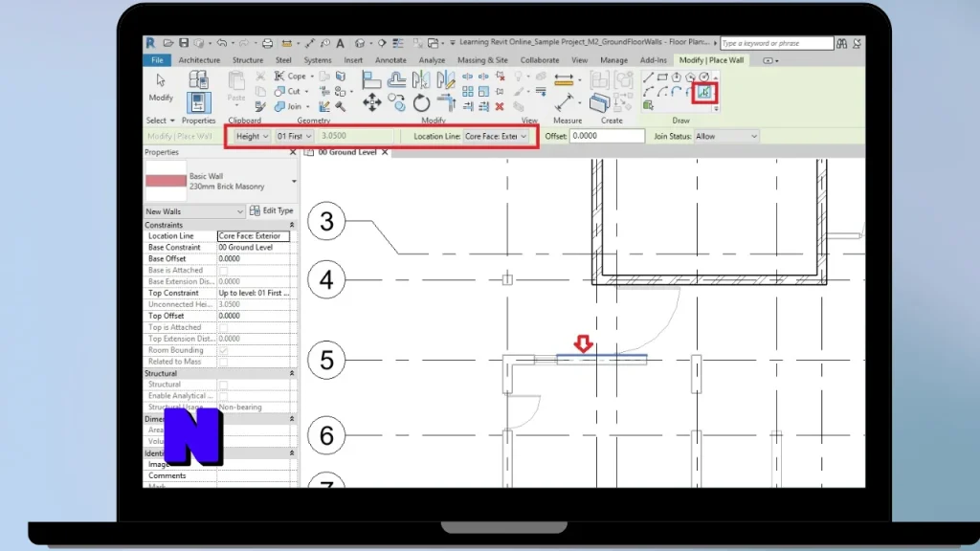Viewport: 980px width, 551px height.
Task: Open a project with the Open icon
Action: tap(168, 43)
